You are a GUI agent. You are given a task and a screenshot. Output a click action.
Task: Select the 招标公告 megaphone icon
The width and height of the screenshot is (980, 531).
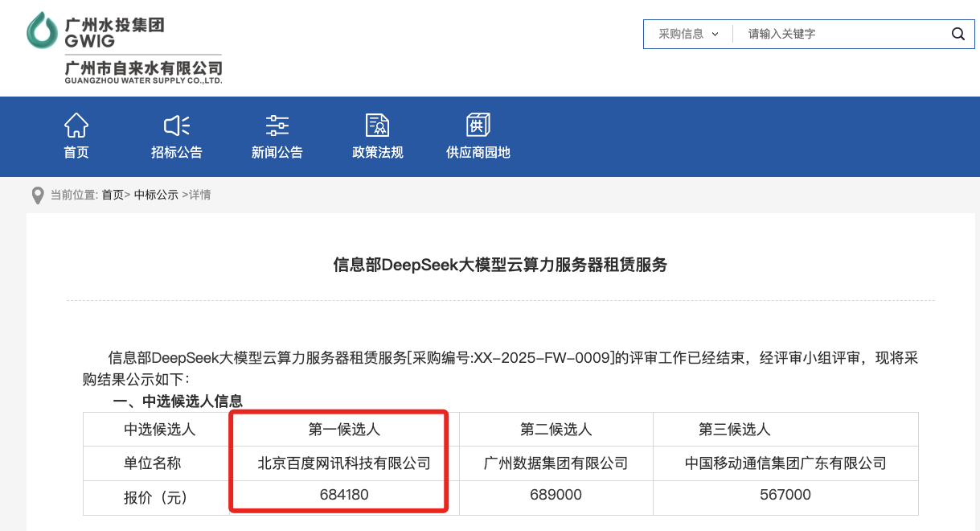176,125
